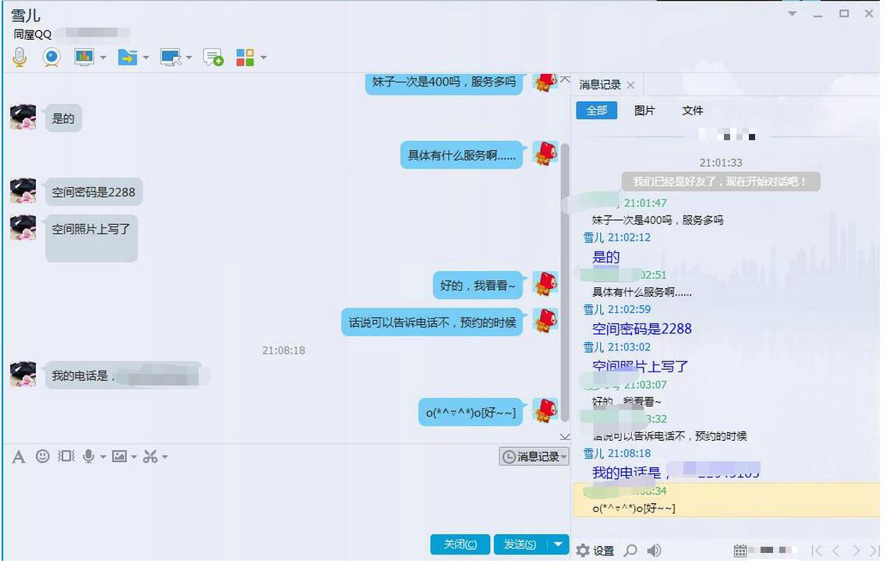Start a video call using the webcam icon
The height and width of the screenshot is (588, 886).
tap(51, 56)
